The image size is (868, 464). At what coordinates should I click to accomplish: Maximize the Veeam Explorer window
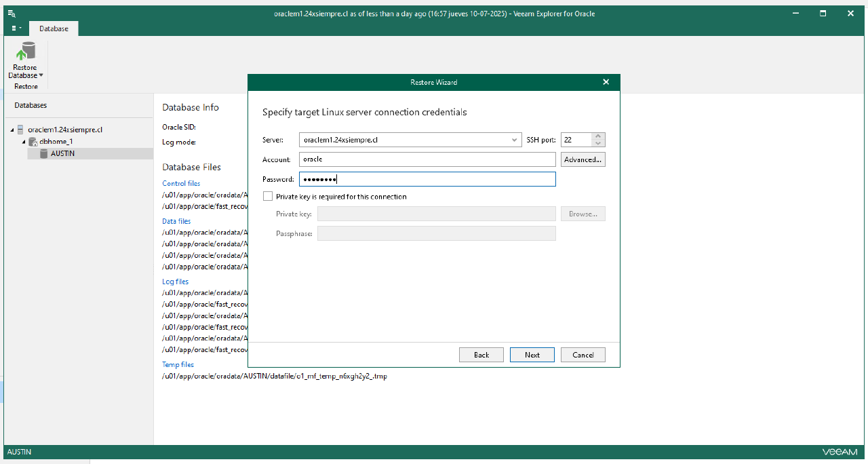823,13
